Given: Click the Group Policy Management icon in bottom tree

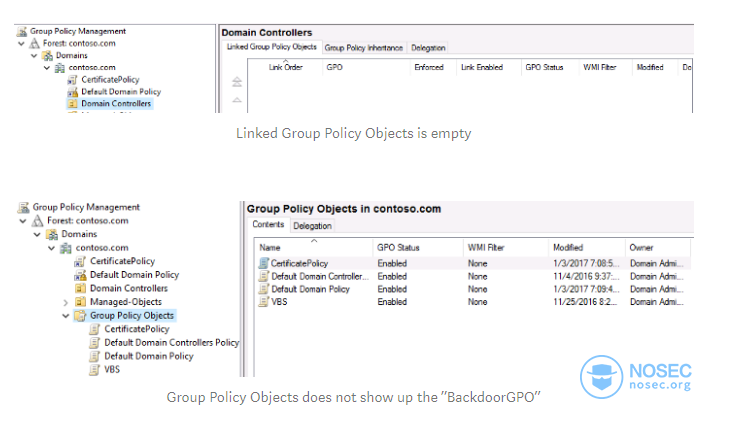Looking at the screenshot, I should click(x=24, y=207).
